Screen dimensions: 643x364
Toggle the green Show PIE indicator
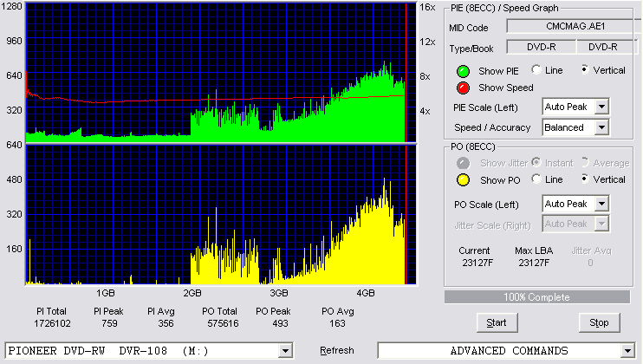click(x=463, y=71)
